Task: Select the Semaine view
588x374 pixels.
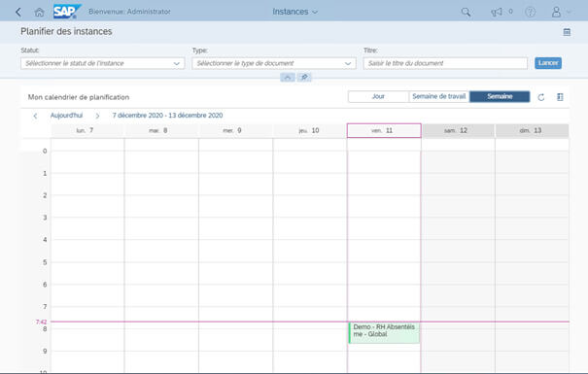Action: 500,97
